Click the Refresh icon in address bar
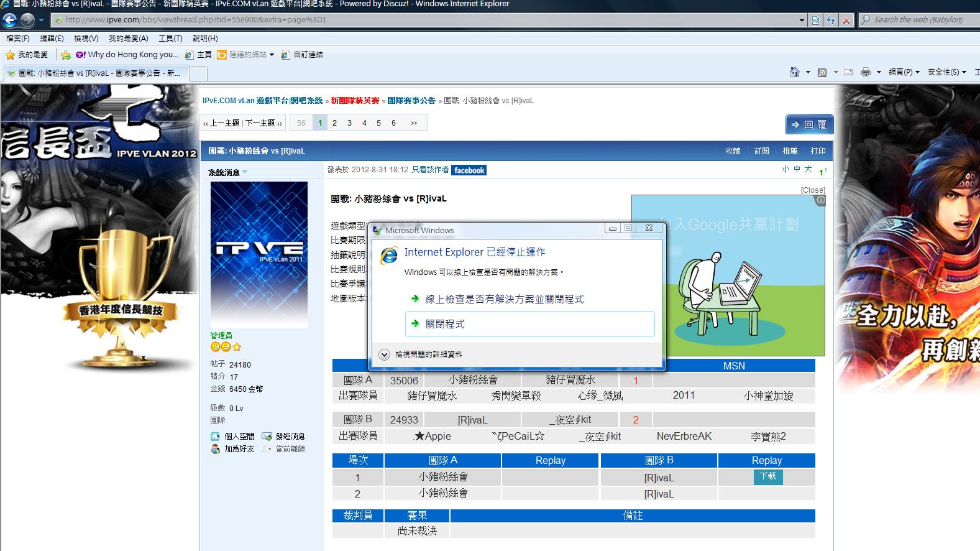 (x=831, y=20)
